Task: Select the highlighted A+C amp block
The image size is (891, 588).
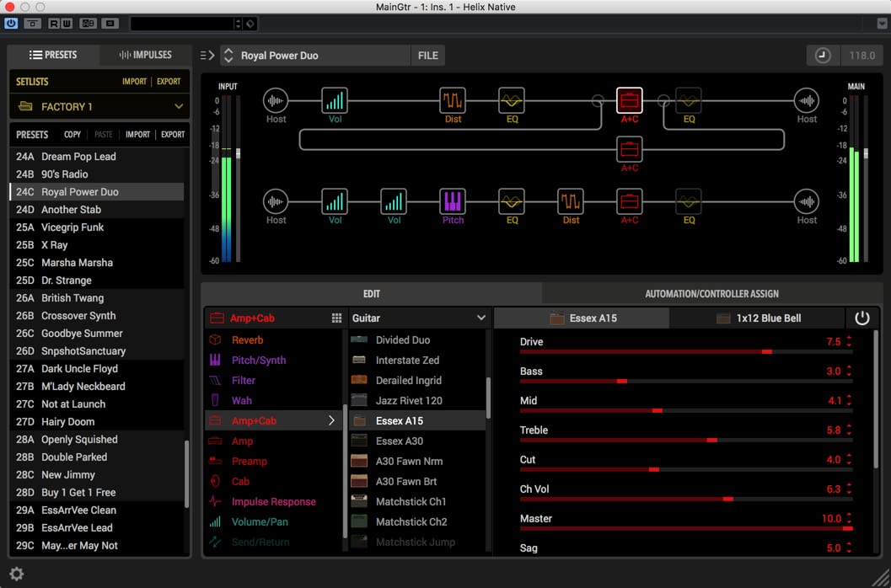Action: point(630,101)
